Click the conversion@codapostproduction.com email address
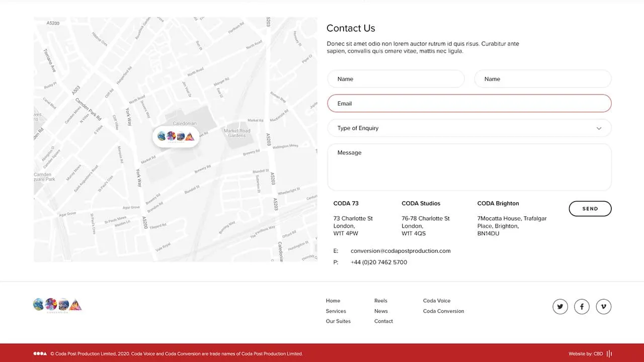Screen dimensions: 644x362 coord(400,251)
